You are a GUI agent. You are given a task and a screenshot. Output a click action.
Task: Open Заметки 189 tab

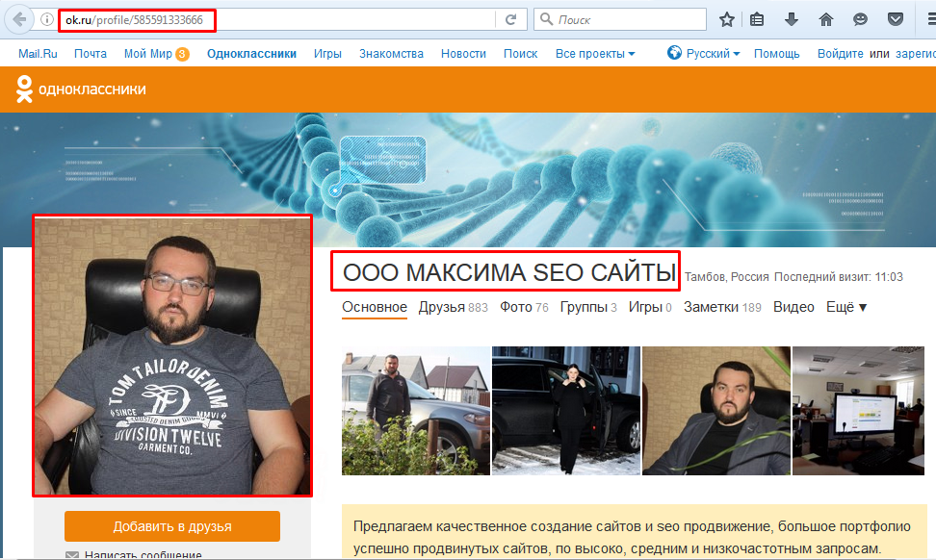(722, 307)
